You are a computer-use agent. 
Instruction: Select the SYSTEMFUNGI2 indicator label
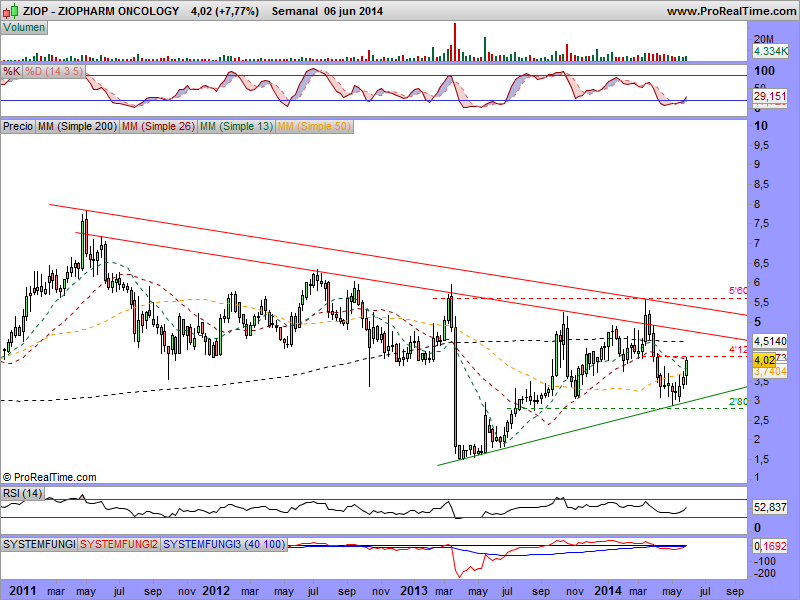click(x=119, y=544)
